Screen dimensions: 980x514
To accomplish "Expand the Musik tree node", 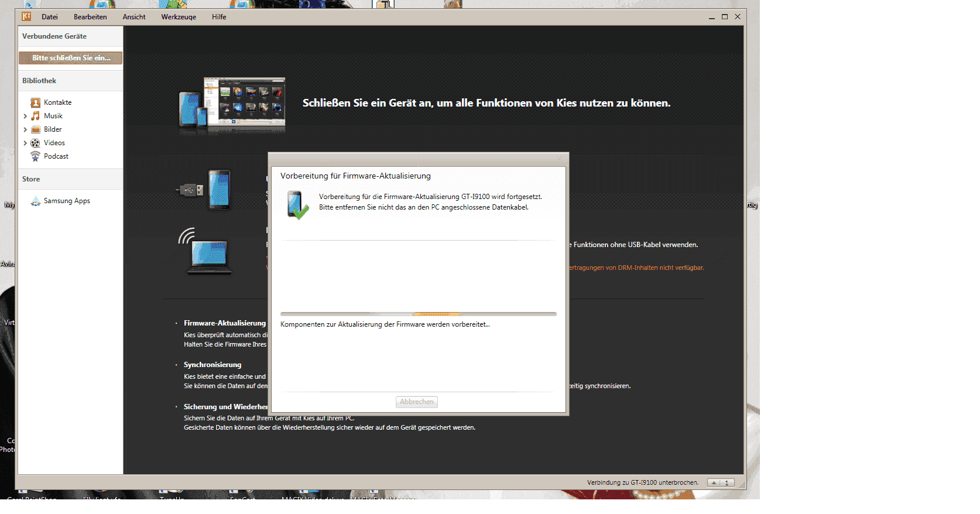I will click(x=25, y=116).
